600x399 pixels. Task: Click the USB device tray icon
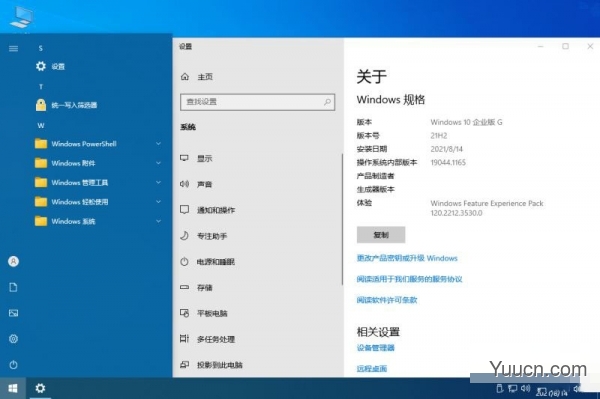[x=499, y=389]
